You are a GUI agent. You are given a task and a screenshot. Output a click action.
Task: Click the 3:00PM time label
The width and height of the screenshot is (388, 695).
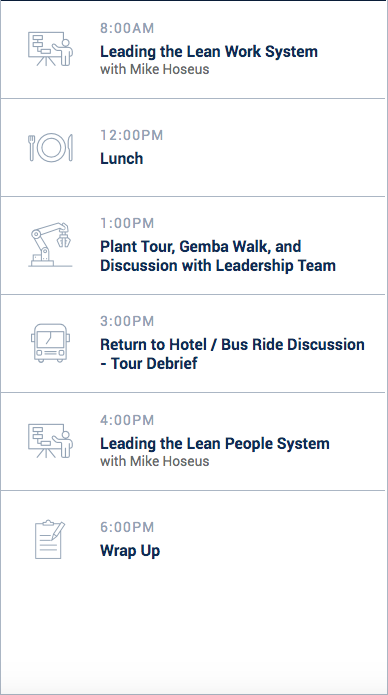click(x=127, y=321)
